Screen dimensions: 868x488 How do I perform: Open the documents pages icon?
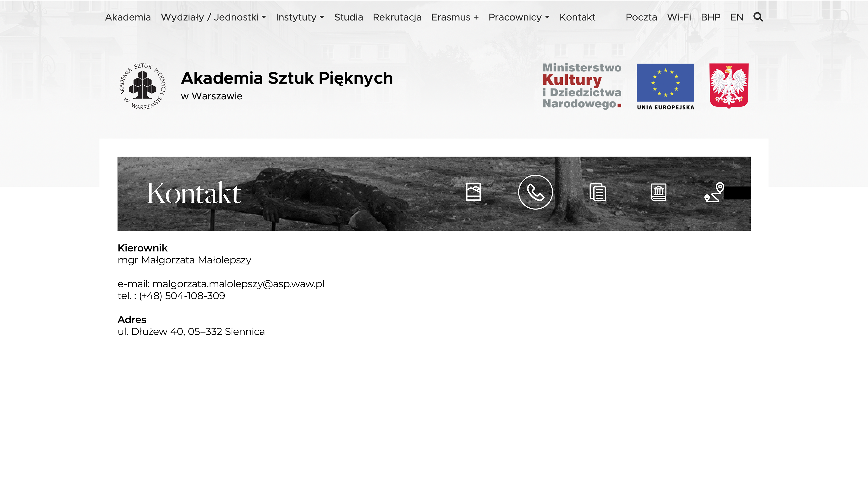(x=597, y=192)
